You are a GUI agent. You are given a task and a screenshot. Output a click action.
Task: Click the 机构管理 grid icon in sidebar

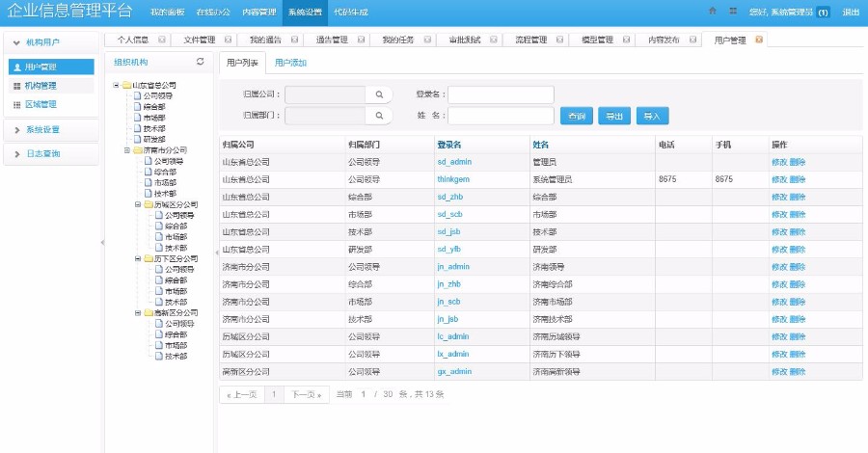coord(17,86)
